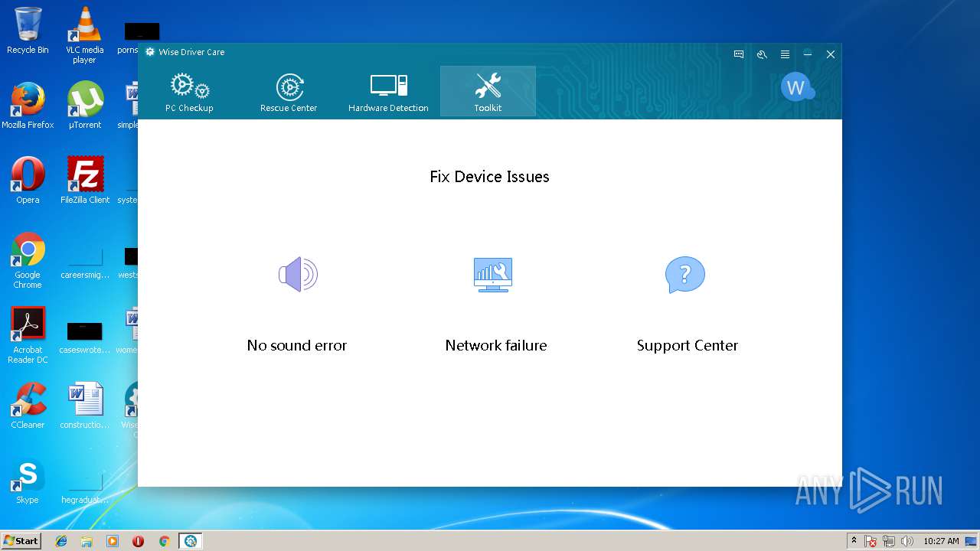Open the caseswrote... desktop file
The image size is (980, 551).
(85, 337)
